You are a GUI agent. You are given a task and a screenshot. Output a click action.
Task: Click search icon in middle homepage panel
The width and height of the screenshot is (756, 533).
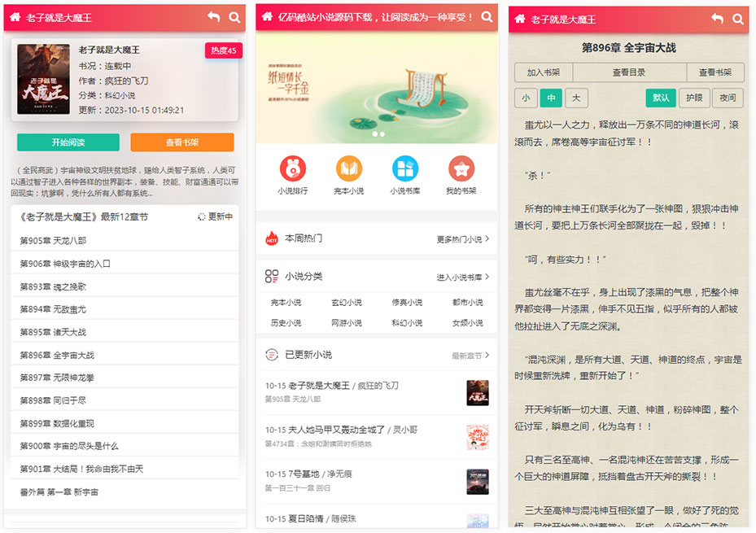(487, 17)
